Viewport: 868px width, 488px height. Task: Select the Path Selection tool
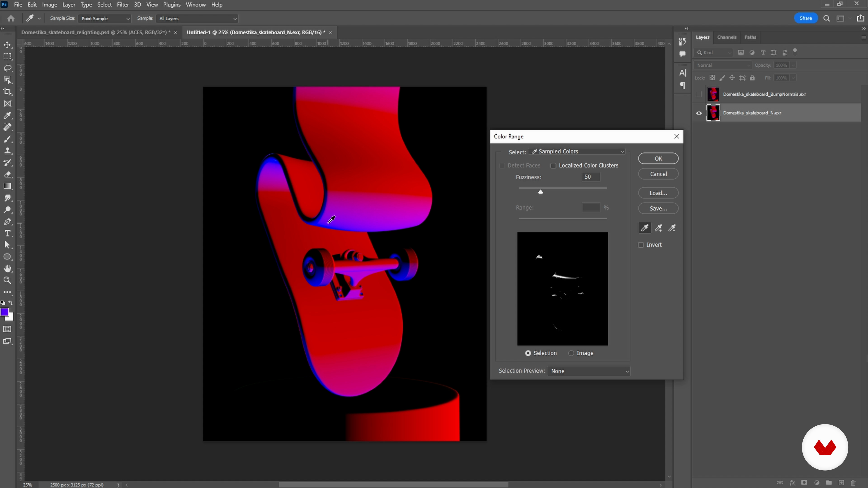tap(7, 245)
